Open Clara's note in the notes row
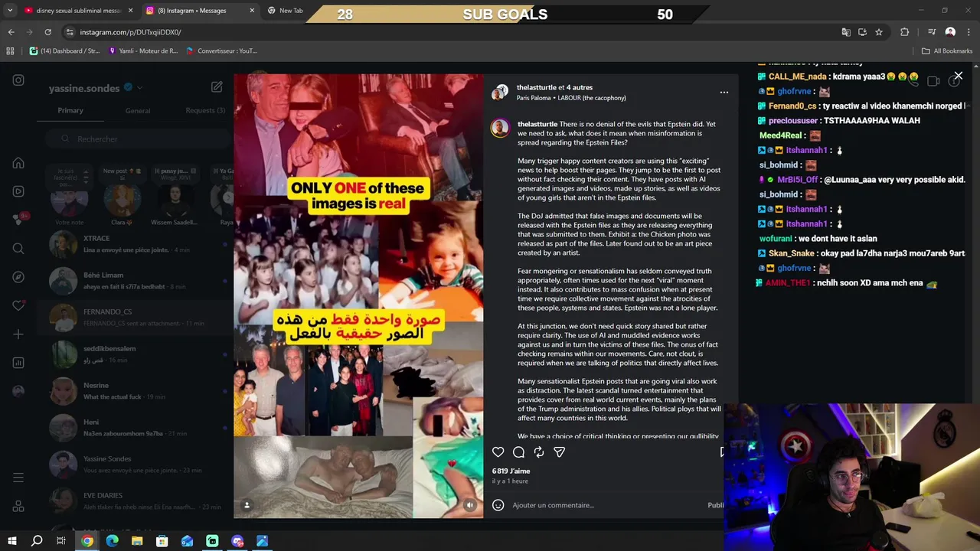 pos(122,200)
